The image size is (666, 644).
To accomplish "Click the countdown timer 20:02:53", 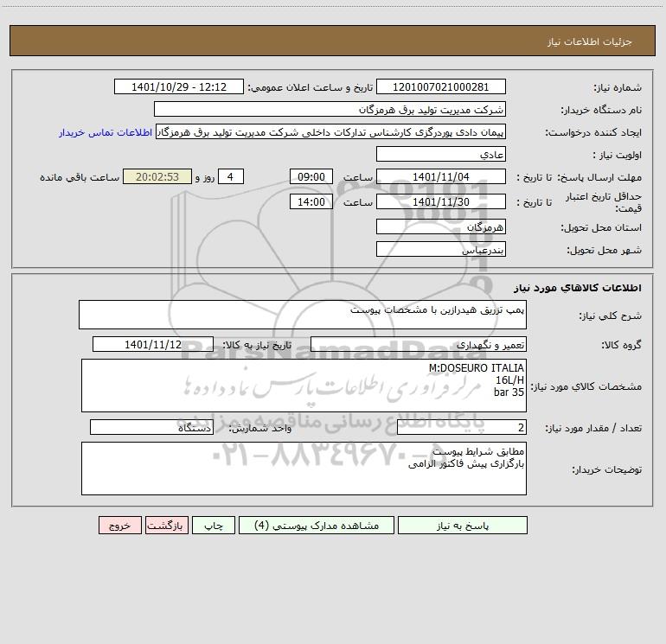I will click(157, 176).
